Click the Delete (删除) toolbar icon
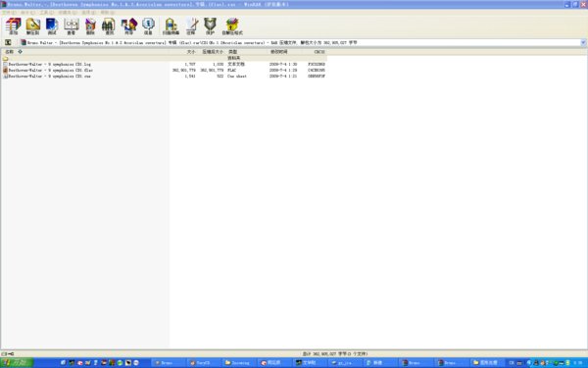Viewport: 588px width, 368px height. pos(90,26)
